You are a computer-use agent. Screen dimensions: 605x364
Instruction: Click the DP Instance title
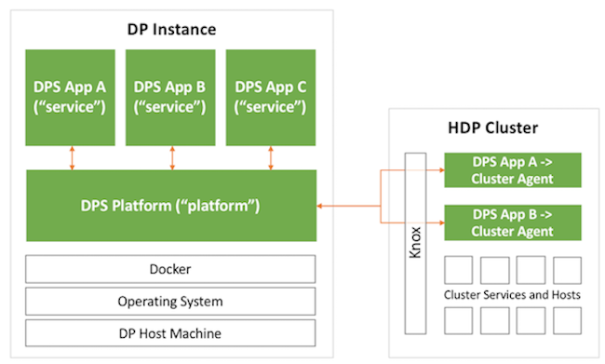click(x=171, y=30)
